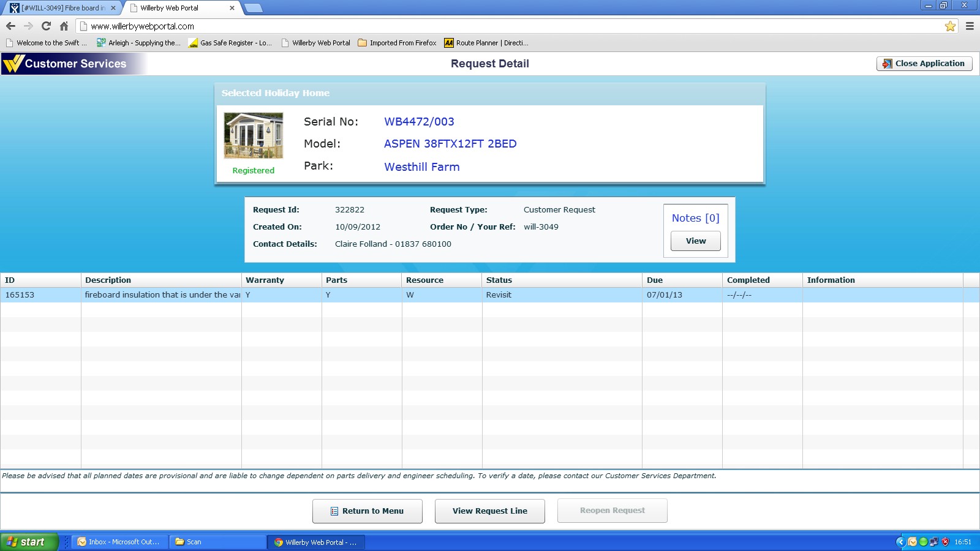980x551 pixels.
Task: Open Inbox Microsoft Outlook from the taskbar
Action: pos(119,542)
